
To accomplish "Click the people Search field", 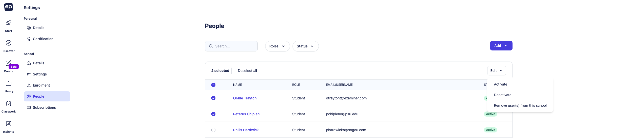I will [x=234, y=46].
